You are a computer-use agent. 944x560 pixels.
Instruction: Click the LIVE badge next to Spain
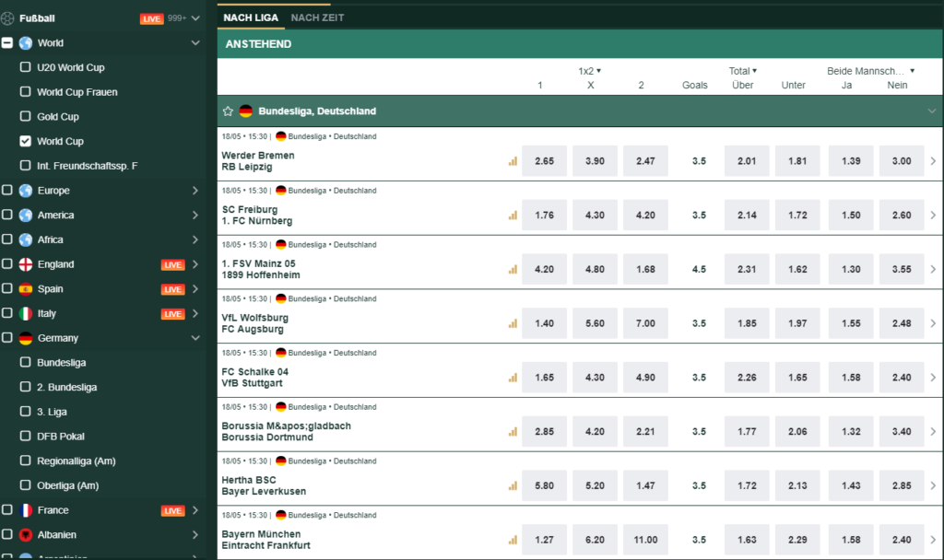172,289
